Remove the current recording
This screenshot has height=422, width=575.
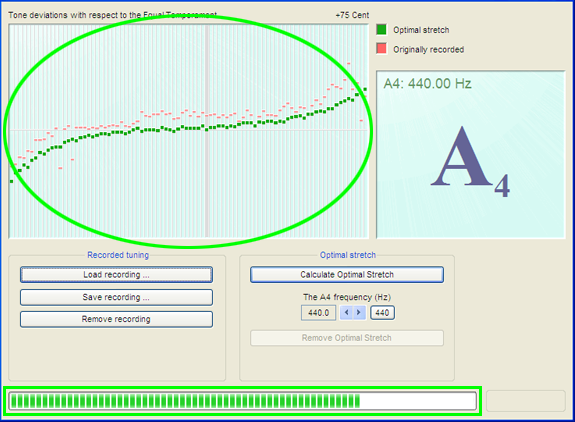(116, 319)
